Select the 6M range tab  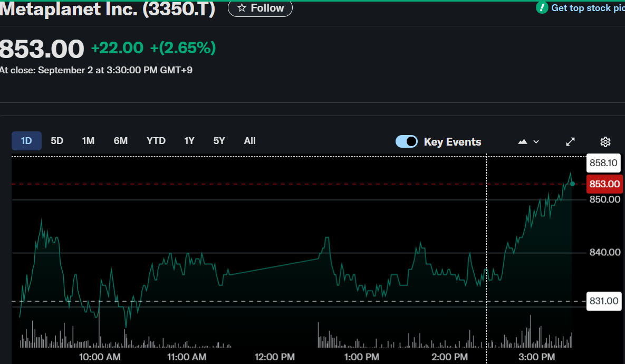tap(120, 141)
